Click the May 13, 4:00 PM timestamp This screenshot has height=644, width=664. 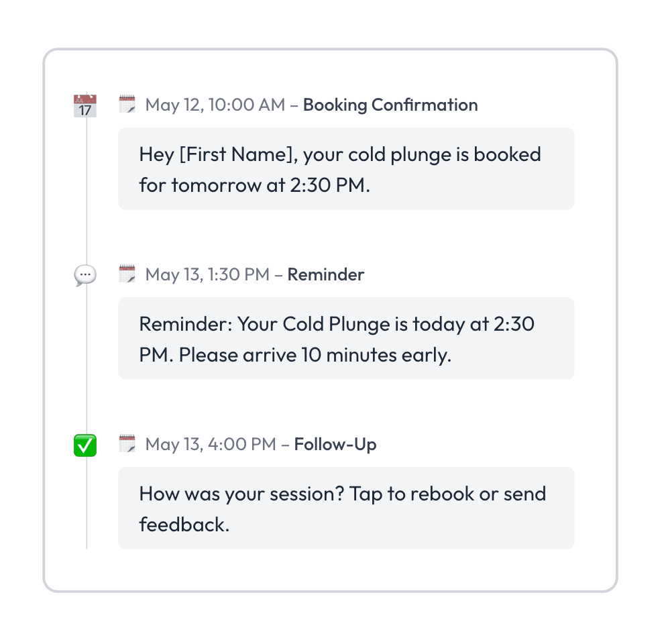click(x=211, y=445)
